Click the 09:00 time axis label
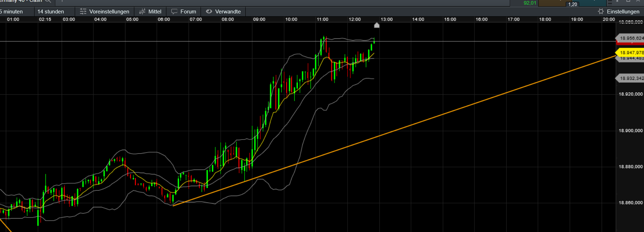Viewport: 644px width, 232px height. pyautogui.click(x=259, y=19)
